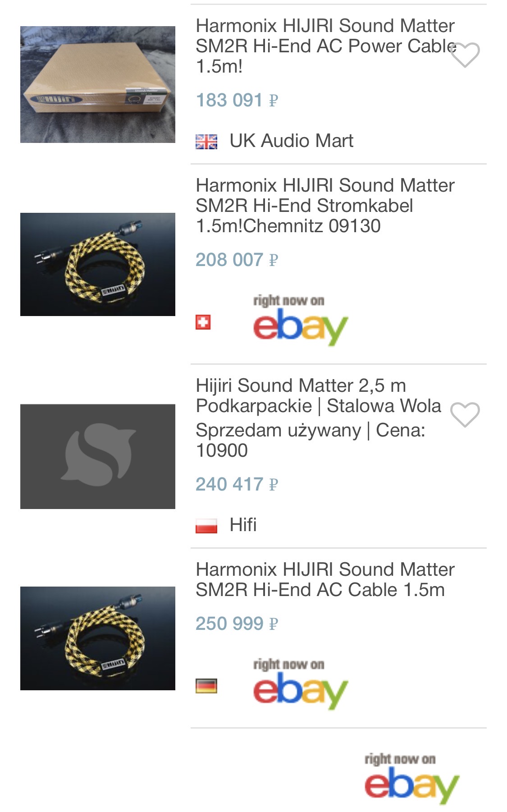Open eBay logo under the 250 999 listing
This screenshot has height=812, width=507.
point(300,684)
